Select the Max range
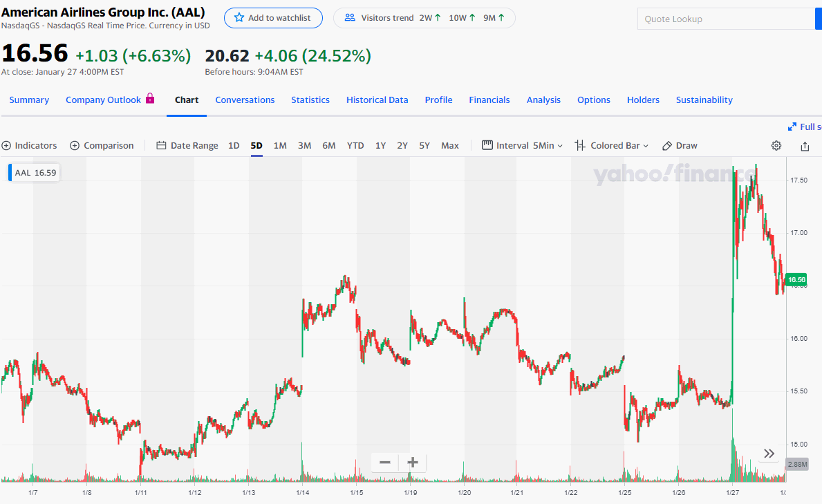822x504 pixels. [x=450, y=146]
